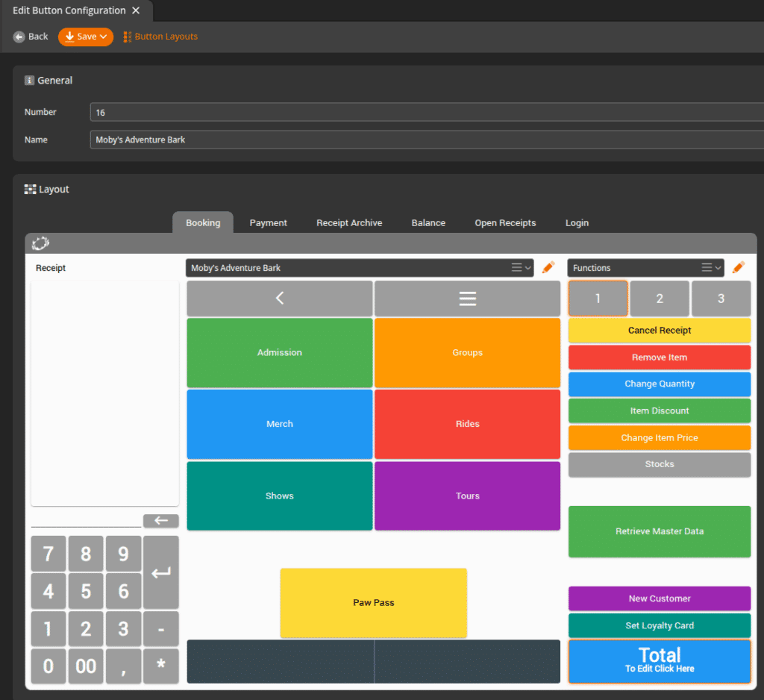The image size is (764, 700).
Task: Tap numpad key 1
Action: point(48,629)
